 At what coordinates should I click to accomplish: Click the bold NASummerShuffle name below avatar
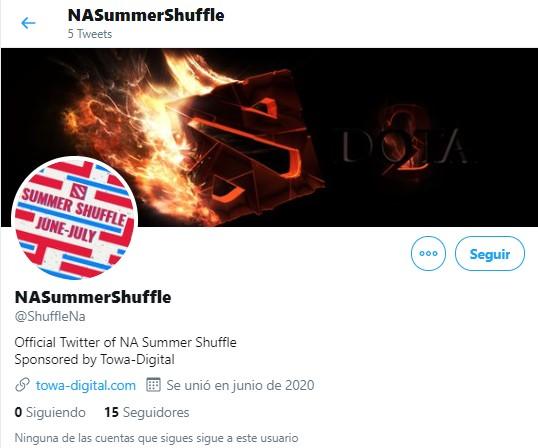point(93,297)
